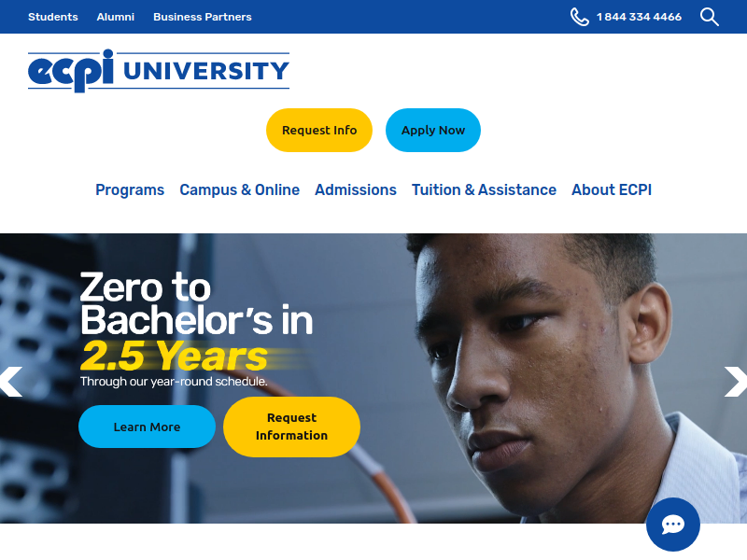Open the Programs menu
The height and width of the screenshot is (560, 747).
(x=130, y=189)
